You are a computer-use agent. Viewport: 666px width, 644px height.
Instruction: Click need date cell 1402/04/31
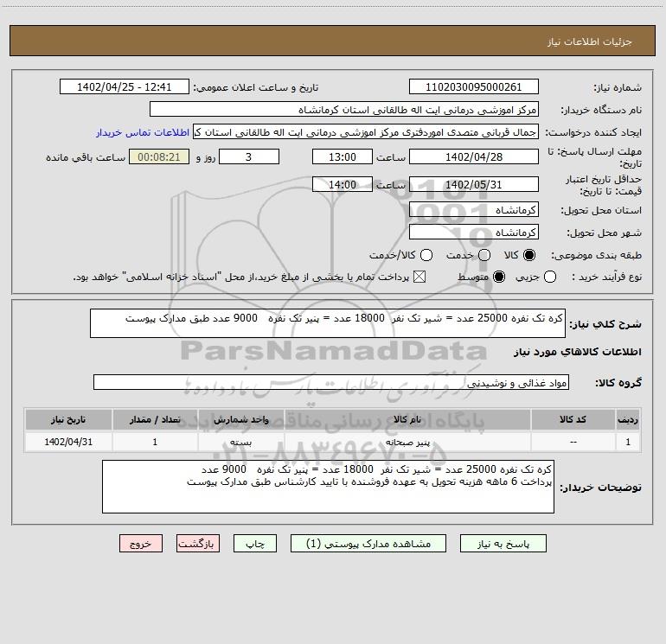click(68, 442)
